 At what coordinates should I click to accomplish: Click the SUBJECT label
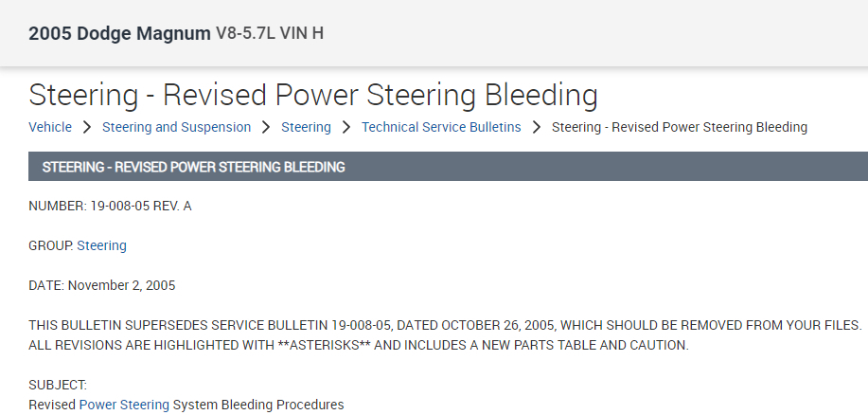pyautogui.click(x=58, y=385)
